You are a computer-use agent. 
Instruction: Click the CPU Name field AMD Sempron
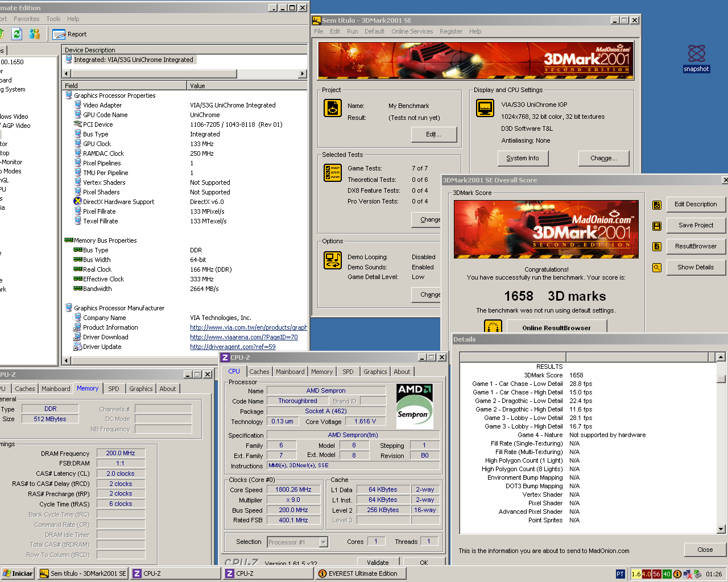pos(326,390)
